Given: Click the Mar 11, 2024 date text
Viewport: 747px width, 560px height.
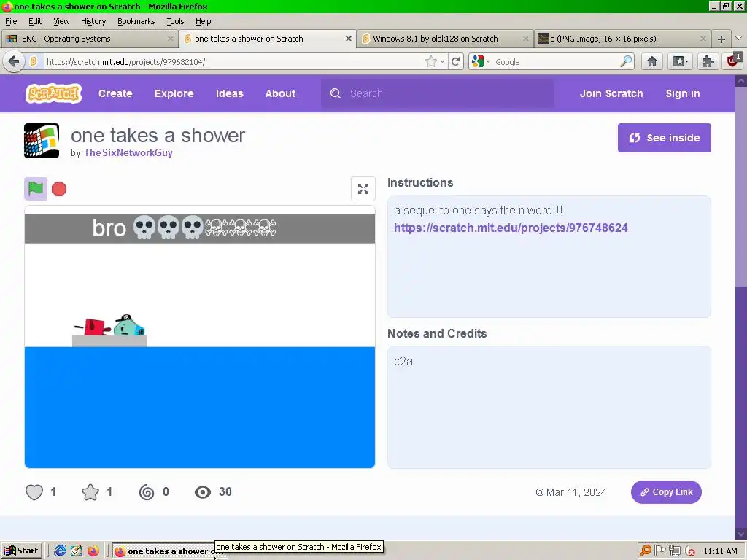Looking at the screenshot, I should (x=576, y=492).
